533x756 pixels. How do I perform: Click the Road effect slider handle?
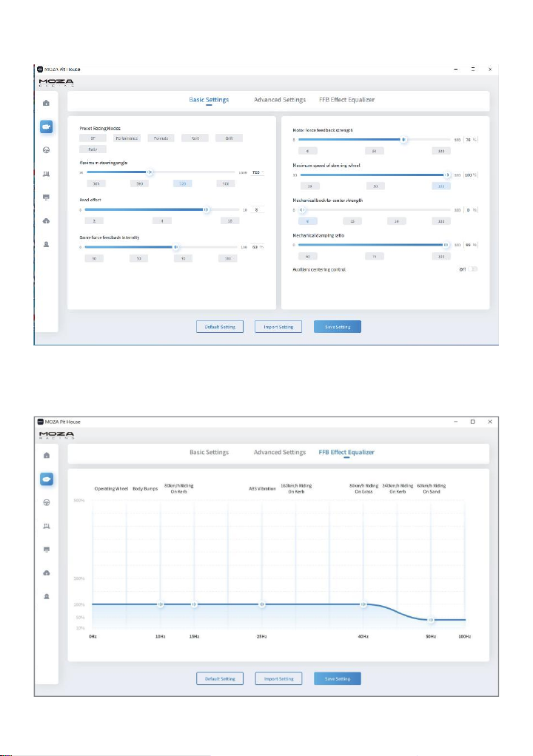[x=206, y=210]
